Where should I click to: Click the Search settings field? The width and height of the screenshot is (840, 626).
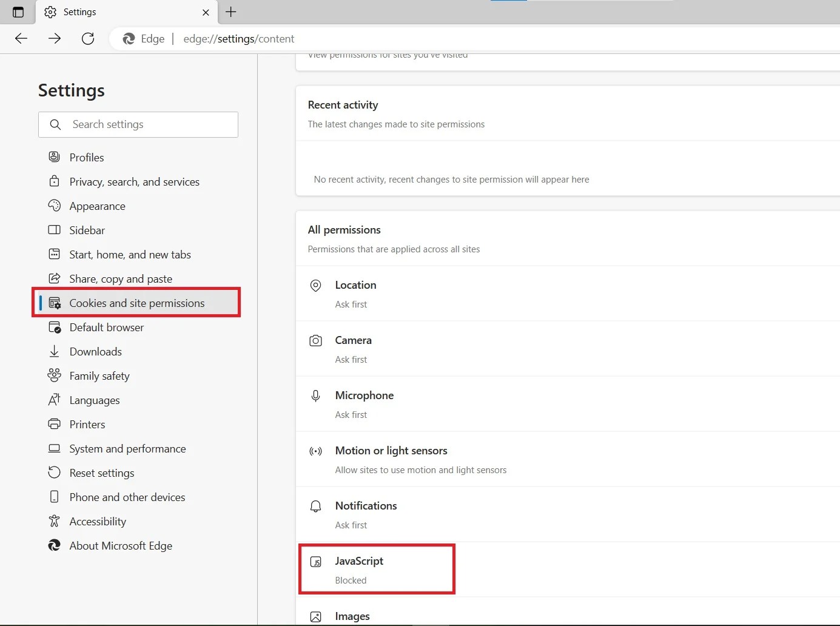pos(138,124)
